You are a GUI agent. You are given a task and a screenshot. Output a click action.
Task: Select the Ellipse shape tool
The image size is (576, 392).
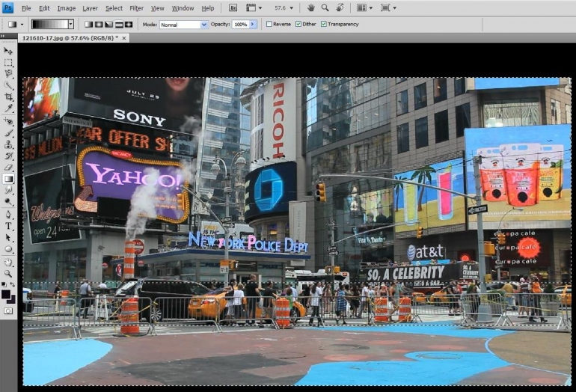(8, 249)
